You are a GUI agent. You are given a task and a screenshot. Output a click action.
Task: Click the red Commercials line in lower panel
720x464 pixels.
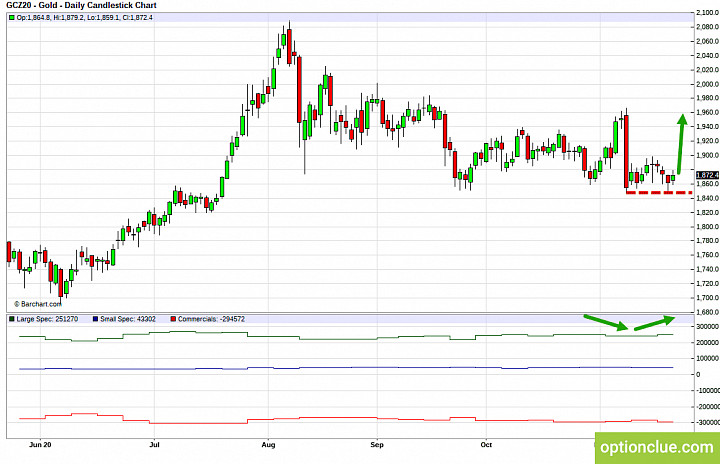pos(345,418)
